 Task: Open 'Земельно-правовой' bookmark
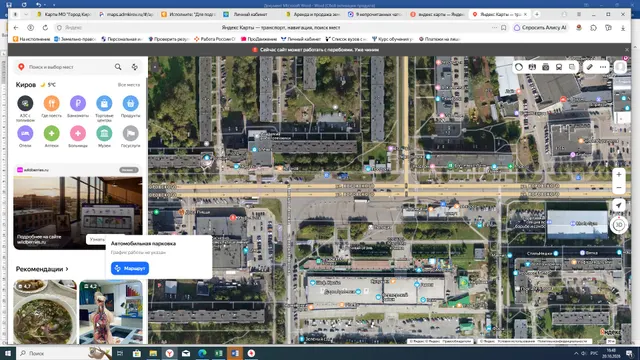(x=75, y=39)
